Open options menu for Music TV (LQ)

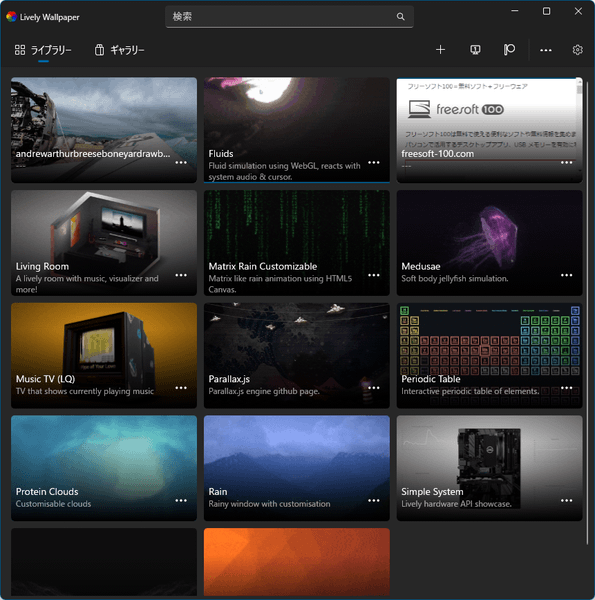pos(181,388)
